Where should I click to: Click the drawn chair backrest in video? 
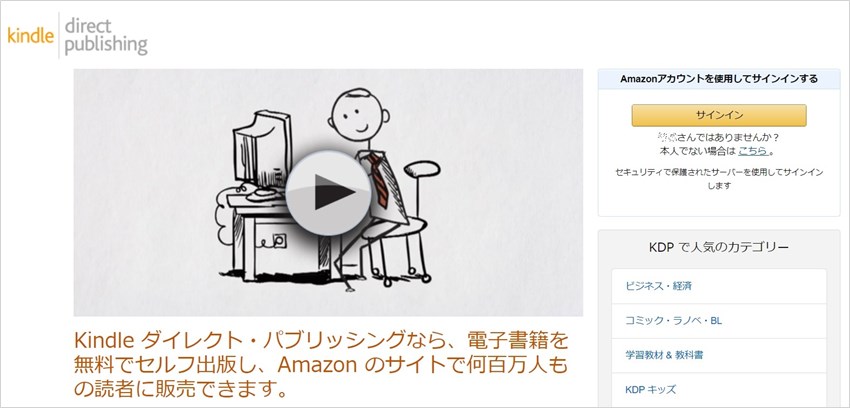tap(422, 169)
